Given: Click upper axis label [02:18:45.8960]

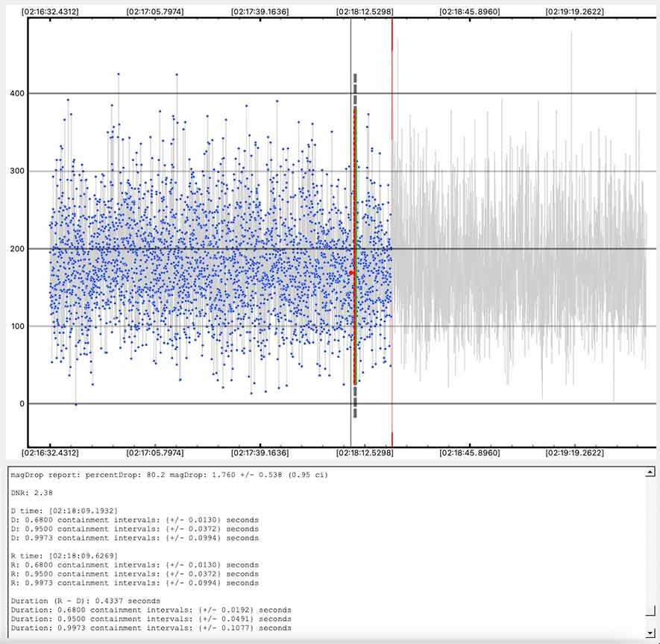Looking at the screenshot, I should [470, 12].
